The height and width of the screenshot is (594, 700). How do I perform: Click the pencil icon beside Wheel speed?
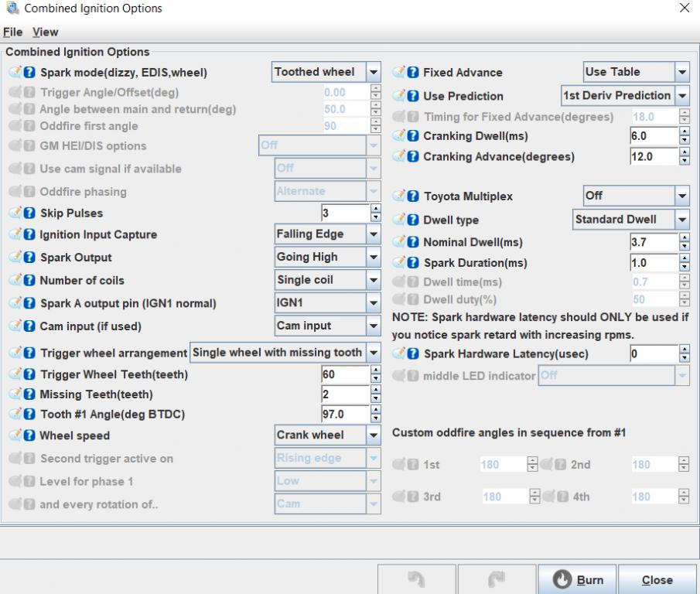pyautogui.click(x=16, y=435)
